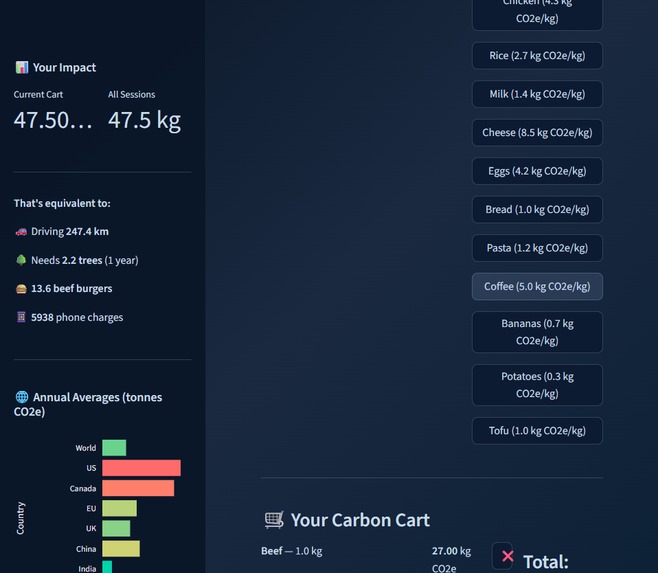The height and width of the screenshot is (573, 658).
Task: Click the 'Annual Averages (tonnes CO2e)' heading text
Action: click(x=88, y=404)
